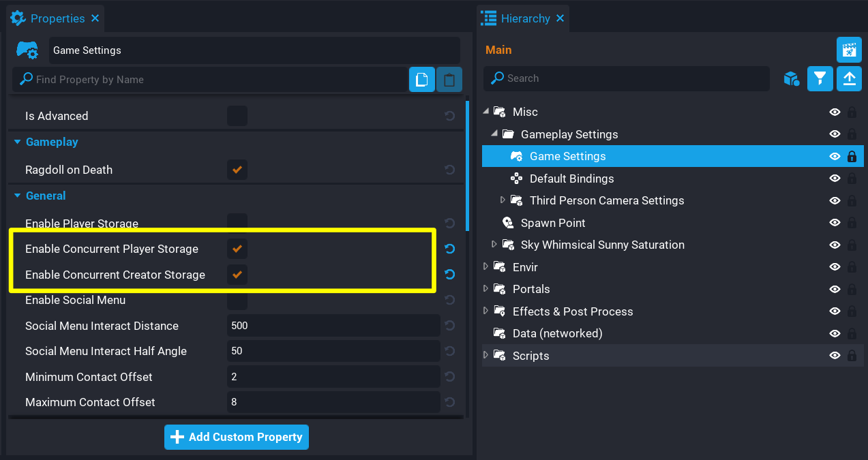Open the Hierarchy filter funnel icon
Screen dimensions: 868x460
tap(820, 78)
